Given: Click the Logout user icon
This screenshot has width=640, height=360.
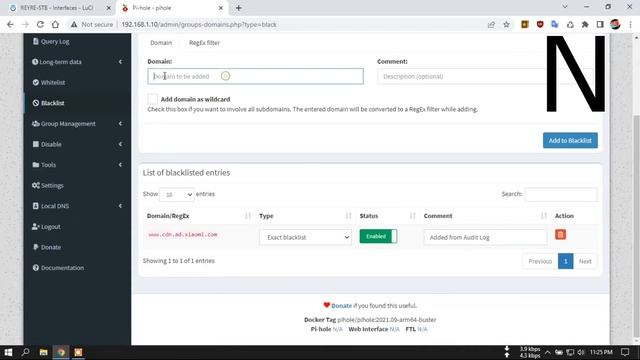Looking at the screenshot, I should tap(36, 227).
